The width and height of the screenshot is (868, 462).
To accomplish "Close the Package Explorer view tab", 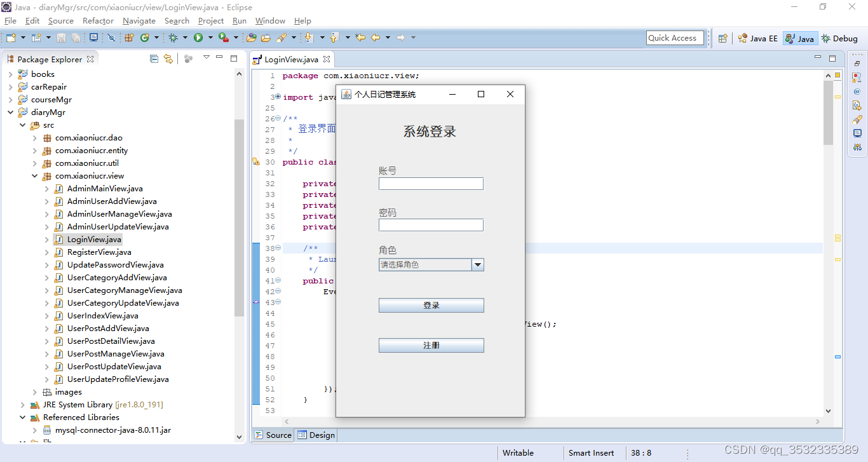I will click(90, 59).
